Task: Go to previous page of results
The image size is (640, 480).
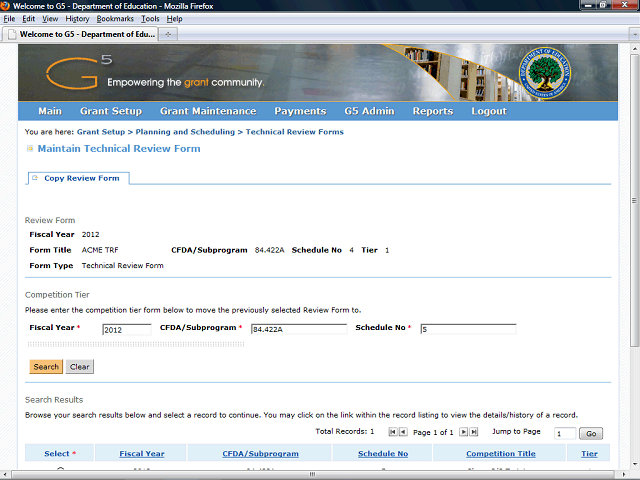Action: pyautogui.click(x=403, y=432)
